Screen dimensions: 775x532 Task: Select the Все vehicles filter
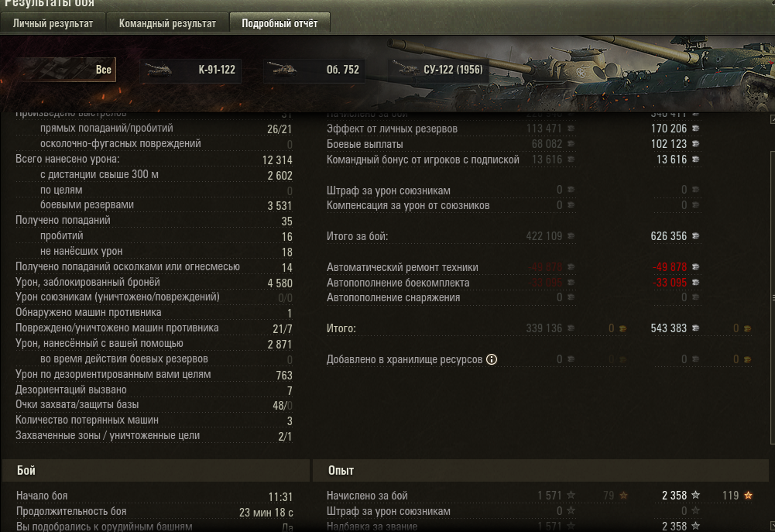click(65, 69)
